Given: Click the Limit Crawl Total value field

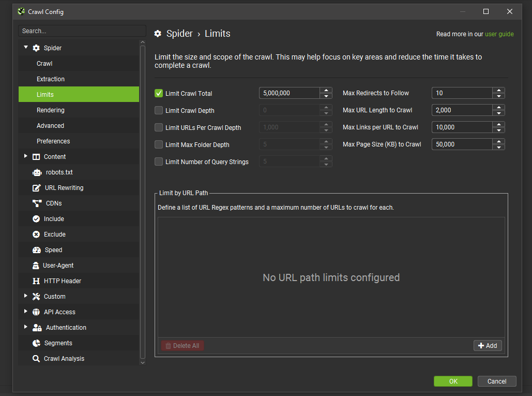Looking at the screenshot, I should 290,93.
